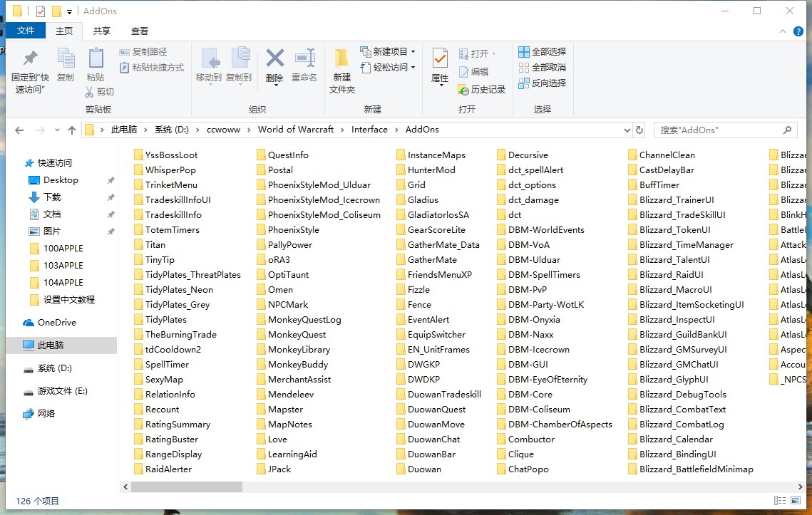Click the 删除 delete X icon
This screenshot has height=515, width=812.
pyautogui.click(x=274, y=59)
